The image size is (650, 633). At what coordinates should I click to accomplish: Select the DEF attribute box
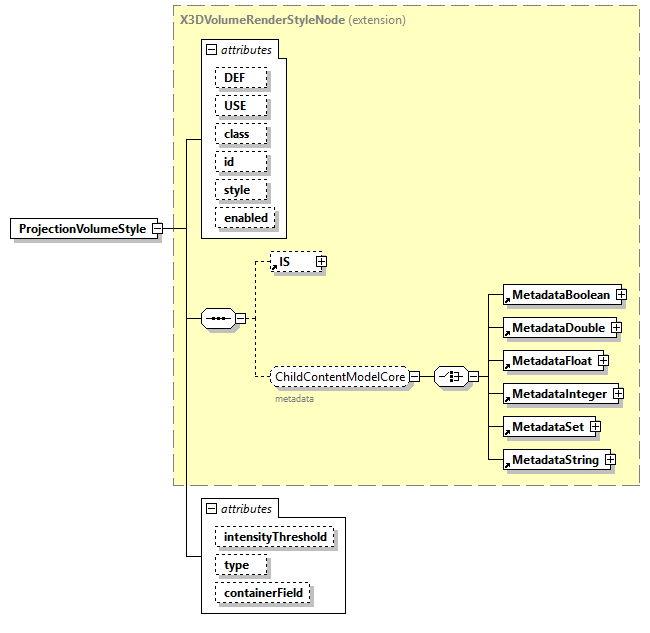pyautogui.click(x=234, y=78)
